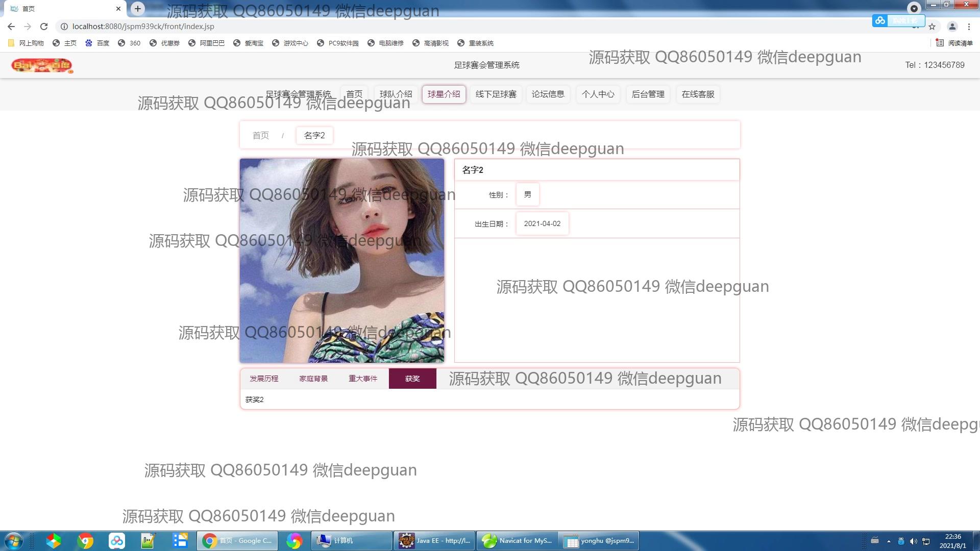Click the browser back arrow
This screenshot has width=980, height=551.
point(11,27)
